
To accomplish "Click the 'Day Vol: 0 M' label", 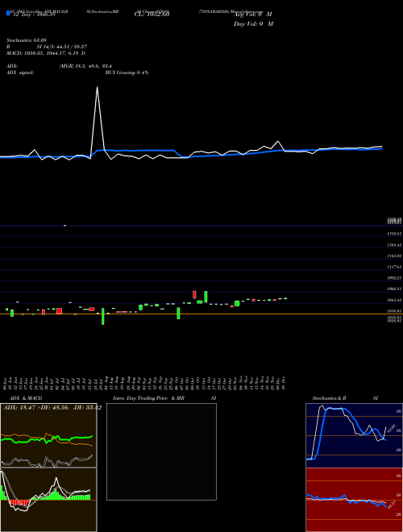I will click(x=253, y=24).
